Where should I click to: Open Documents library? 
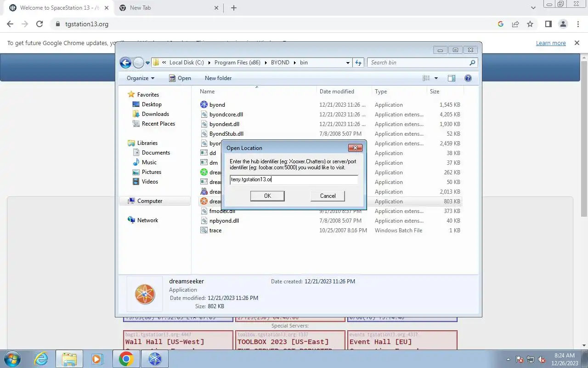[x=156, y=153]
